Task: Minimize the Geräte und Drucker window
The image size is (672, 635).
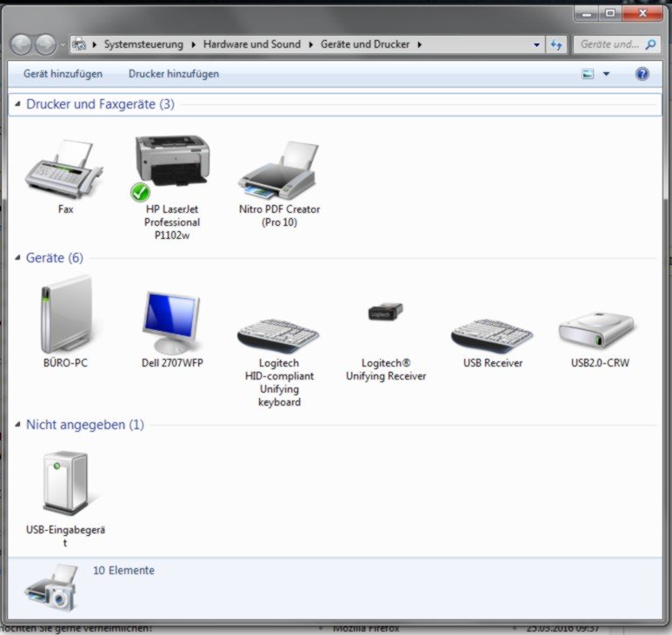Action: (x=587, y=14)
